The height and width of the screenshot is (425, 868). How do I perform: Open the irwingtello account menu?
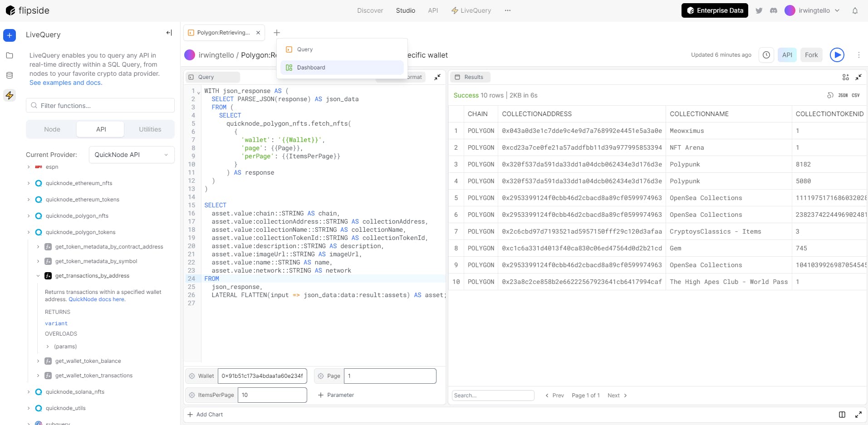coord(812,10)
